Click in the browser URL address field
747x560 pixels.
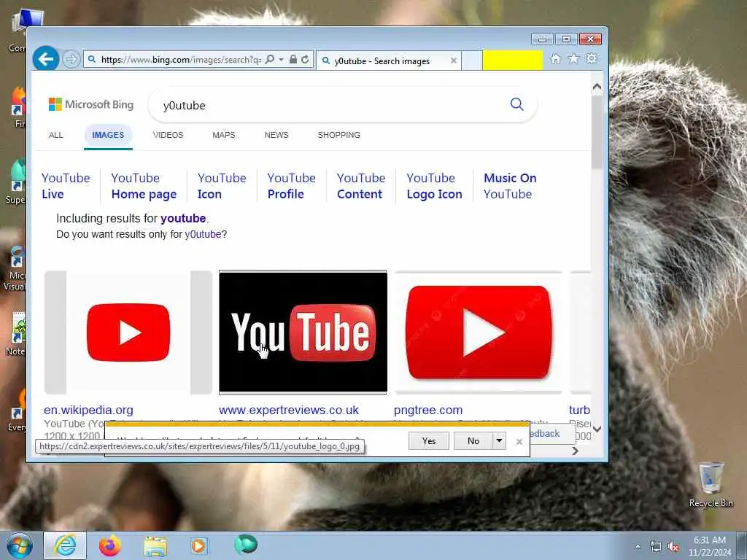click(181, 60)
